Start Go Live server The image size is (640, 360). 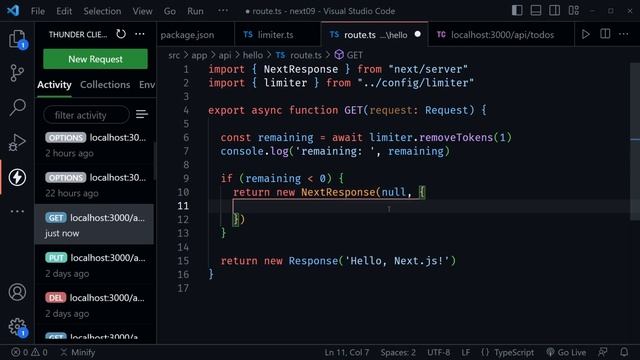click(x=566, y=352)
